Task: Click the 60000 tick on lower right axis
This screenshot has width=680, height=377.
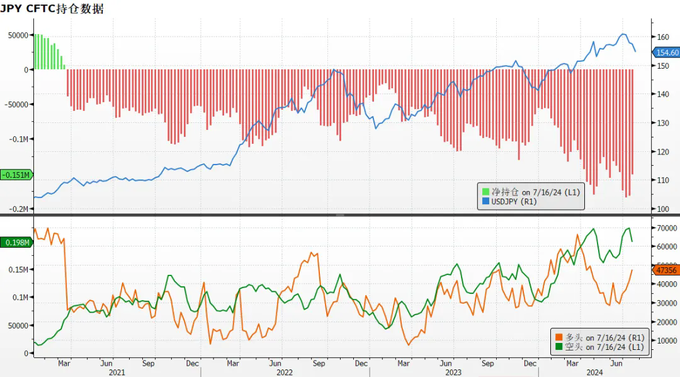Action: (667, 246)
